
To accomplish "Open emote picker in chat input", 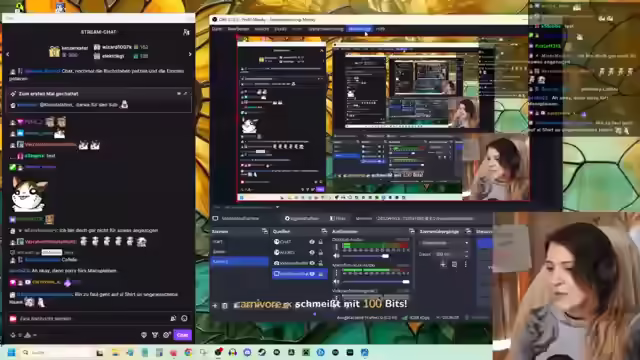I will click(184, 318).
